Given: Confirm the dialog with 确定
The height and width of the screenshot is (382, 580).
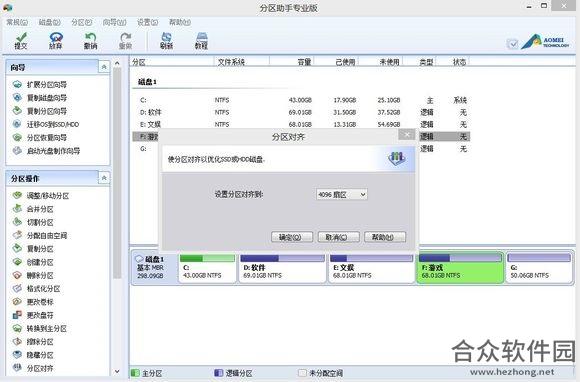Looking at the screenshot, I should (292, 237).
